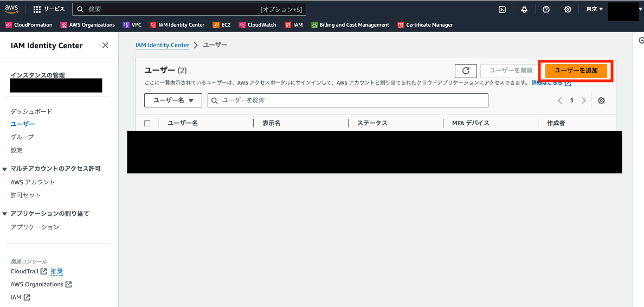Click the 推奨 label next to CloudTrail
This screenshot has height=307, width=644.
(57, 271)
